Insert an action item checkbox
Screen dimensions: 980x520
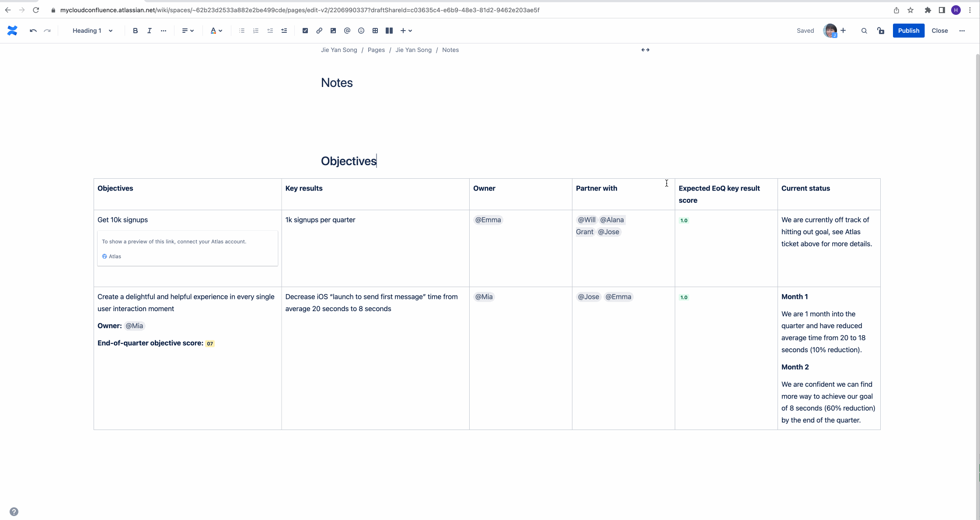[x=305, y=31]
